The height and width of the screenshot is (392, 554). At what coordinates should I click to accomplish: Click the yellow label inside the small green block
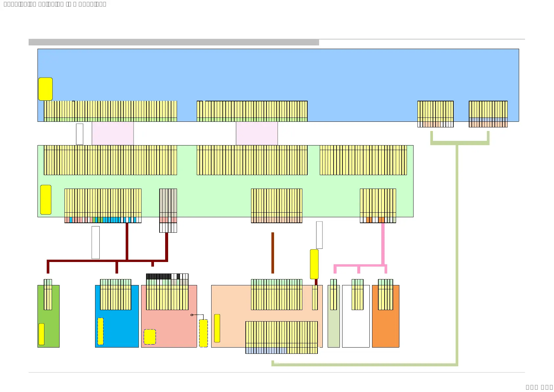pyautogui.click(x=41, y=334)
